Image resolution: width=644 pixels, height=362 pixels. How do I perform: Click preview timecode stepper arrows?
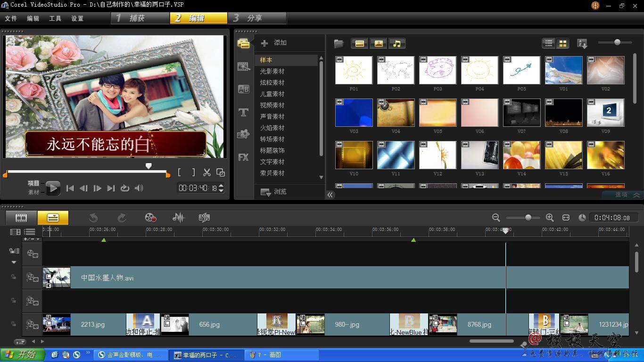point(221,188)
